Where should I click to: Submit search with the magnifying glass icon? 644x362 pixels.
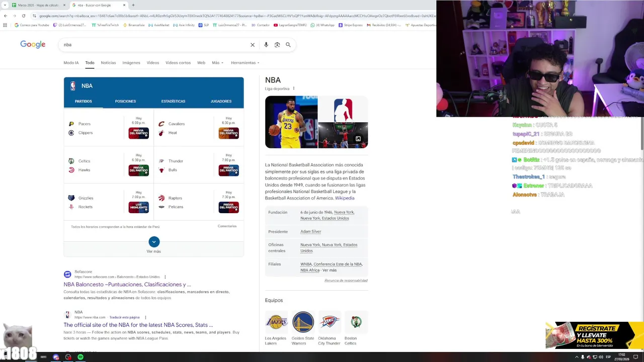[x=288, y=45]
